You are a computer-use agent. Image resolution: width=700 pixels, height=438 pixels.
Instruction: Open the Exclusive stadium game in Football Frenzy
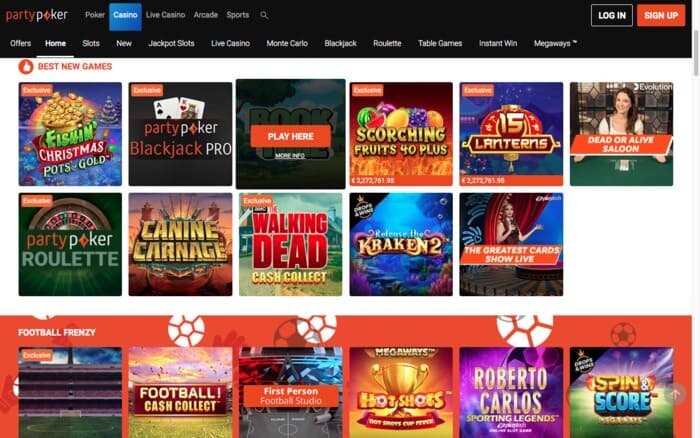coord(70,392)
